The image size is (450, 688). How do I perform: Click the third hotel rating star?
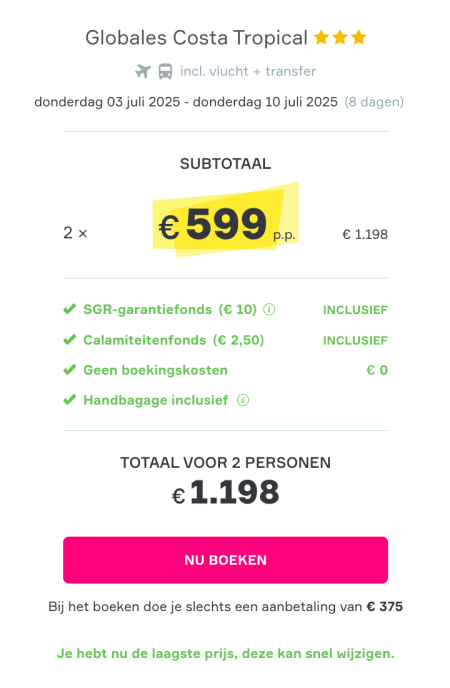(x=359, y=38)
